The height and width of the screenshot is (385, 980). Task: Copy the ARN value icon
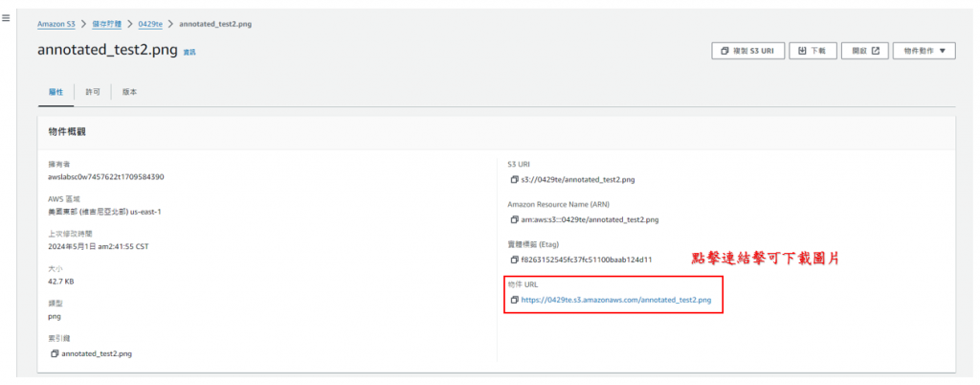click(514, 220)
